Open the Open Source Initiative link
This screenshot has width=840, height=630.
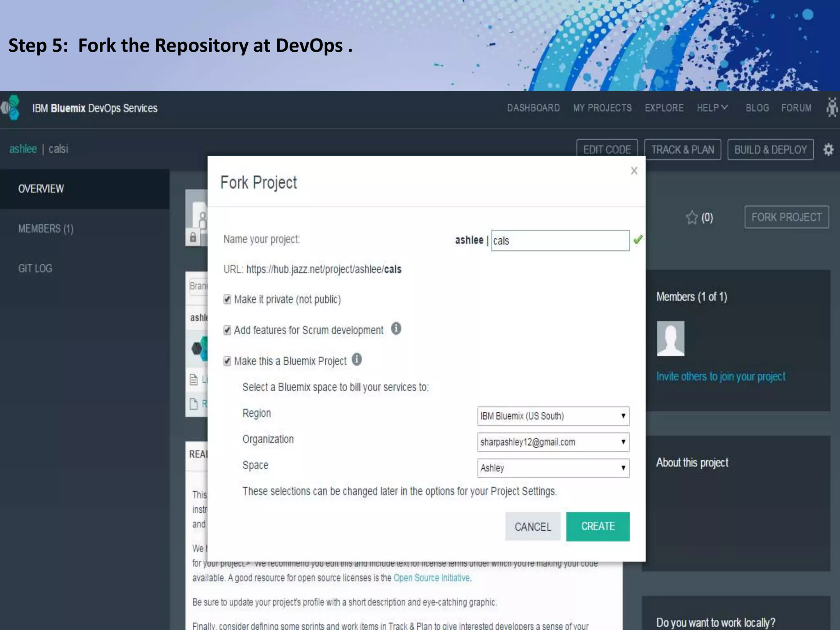click(x=432, y=578)
